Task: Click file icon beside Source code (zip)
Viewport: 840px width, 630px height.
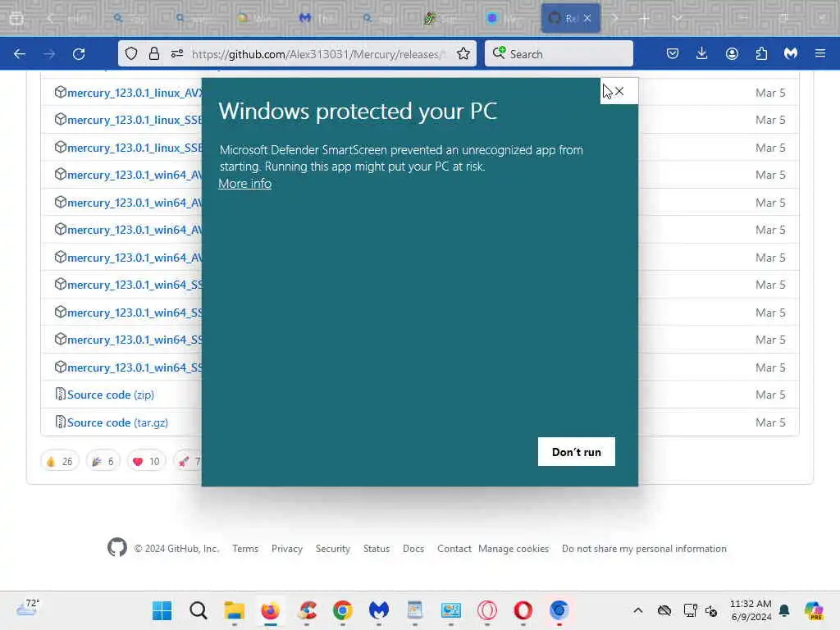Action: point(60,395)
